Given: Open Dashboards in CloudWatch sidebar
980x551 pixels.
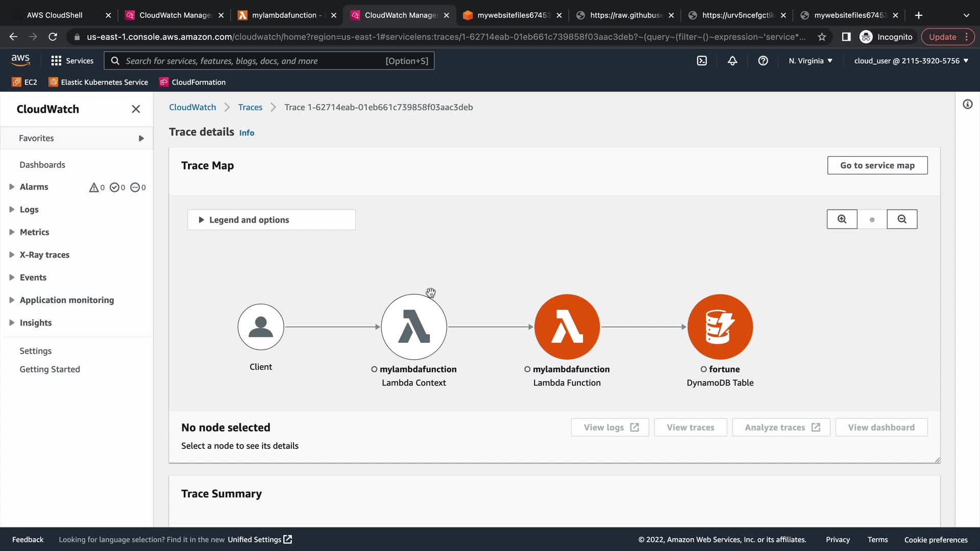Looking at the screenshot, I should (42, 165).
